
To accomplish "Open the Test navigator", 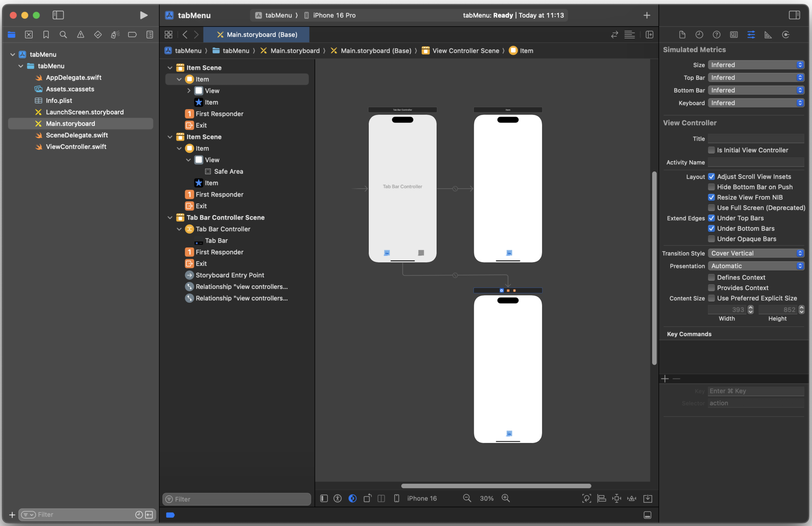I will (98, 34).
